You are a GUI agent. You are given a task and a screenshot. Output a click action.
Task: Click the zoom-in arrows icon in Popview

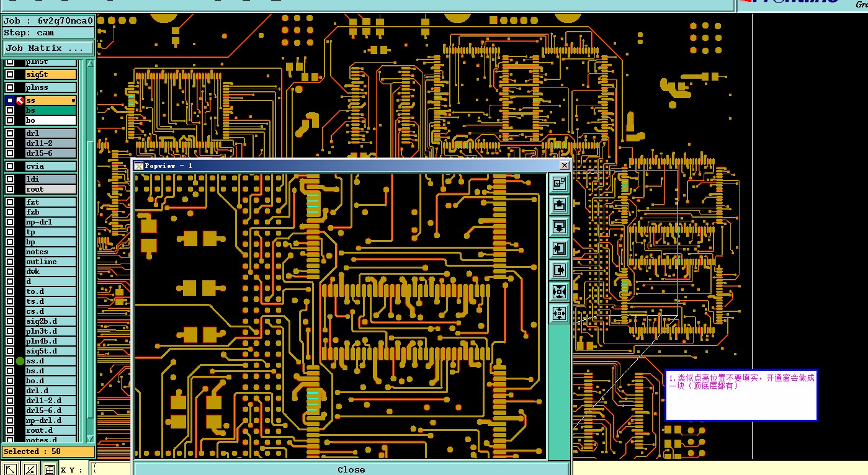[559, 292]
